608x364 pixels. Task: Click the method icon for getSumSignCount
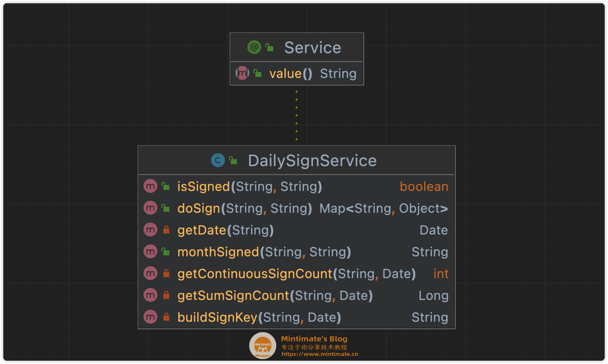coord(150,295)
